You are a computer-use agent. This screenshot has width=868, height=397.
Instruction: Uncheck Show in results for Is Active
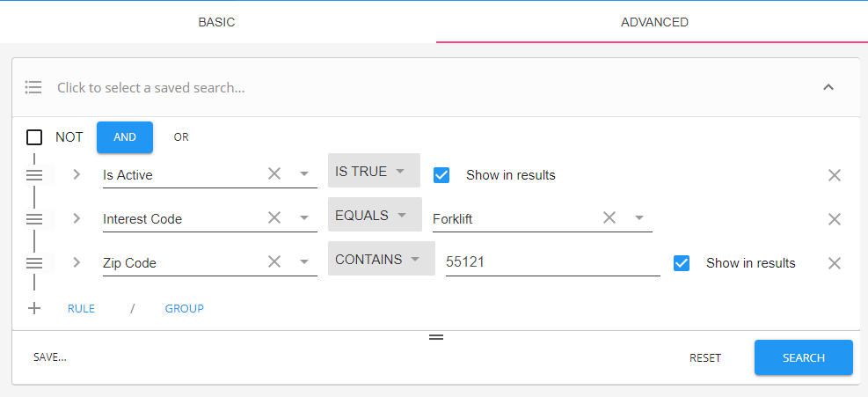pyautogui.click(x=442, y=175)
